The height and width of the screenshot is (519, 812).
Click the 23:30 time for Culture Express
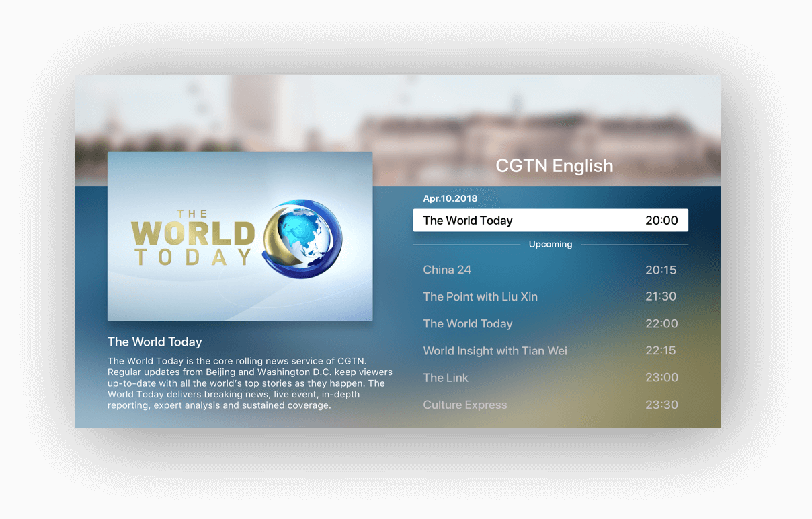coord(661,405)
